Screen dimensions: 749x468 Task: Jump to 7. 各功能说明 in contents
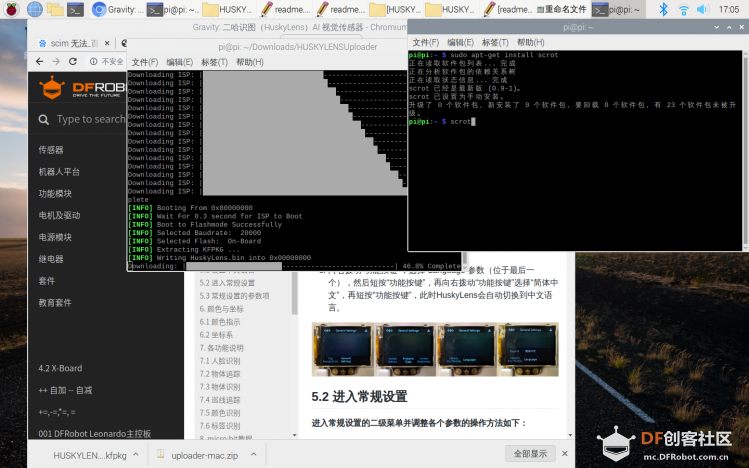coord(222,348)
